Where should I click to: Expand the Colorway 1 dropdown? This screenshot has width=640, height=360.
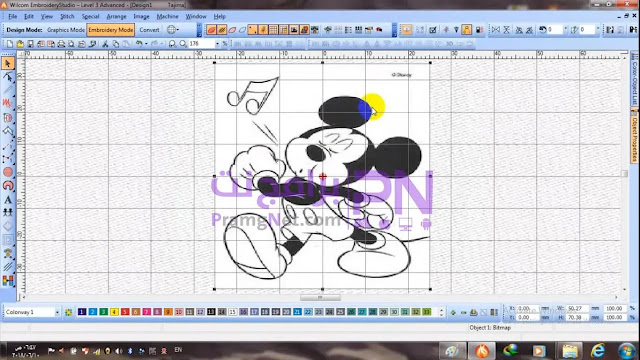[57, 312]
